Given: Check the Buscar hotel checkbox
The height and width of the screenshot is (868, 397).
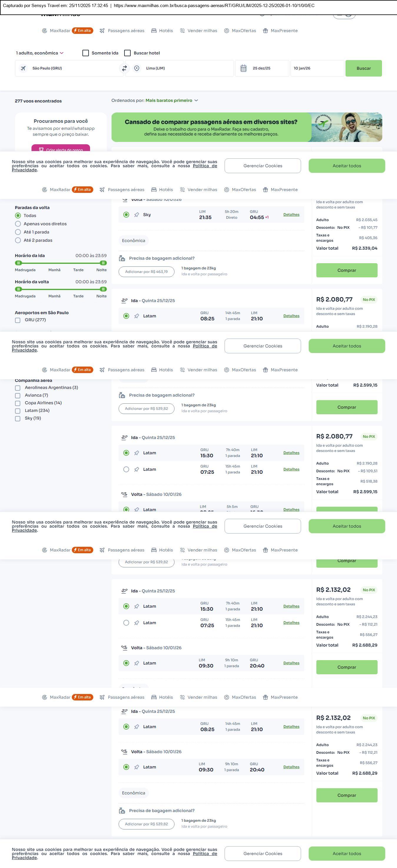Looking at the screenshot, I should [128, 53].
